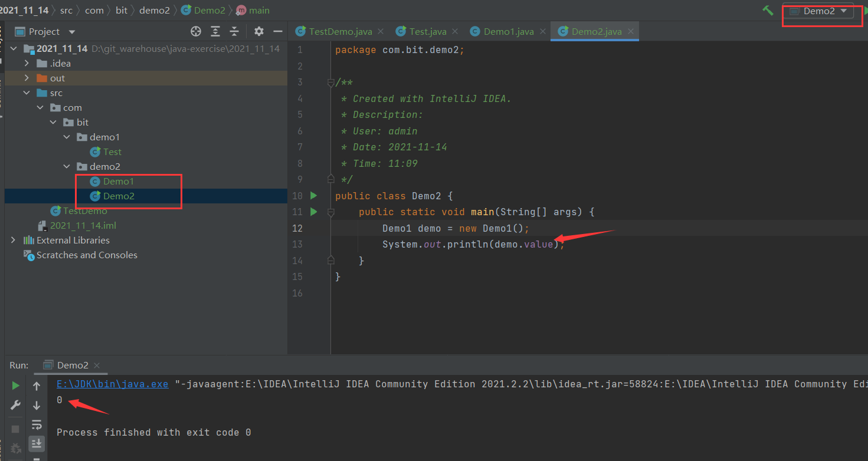This screenshot has width=868, height=461.
Task: Click src in the breadcrumb bar
Action: [66, 10]
